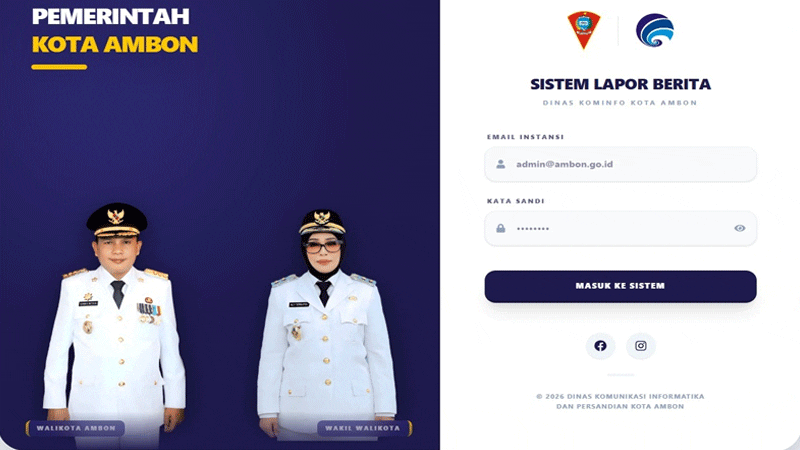The image size is (800, 450).
Task: Click the blue Kominfo swirl logo
Action: pos(655,31)
